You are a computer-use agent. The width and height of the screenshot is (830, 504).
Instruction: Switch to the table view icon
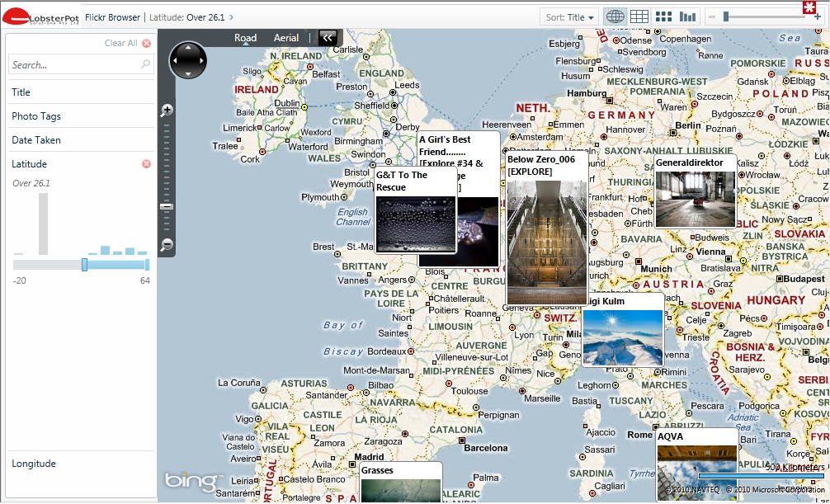pos(639,17)
